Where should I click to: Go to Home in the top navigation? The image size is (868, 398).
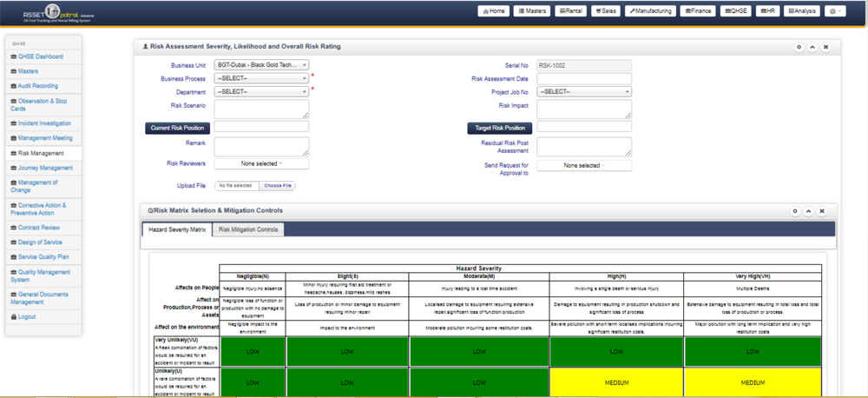click(493, 11)
